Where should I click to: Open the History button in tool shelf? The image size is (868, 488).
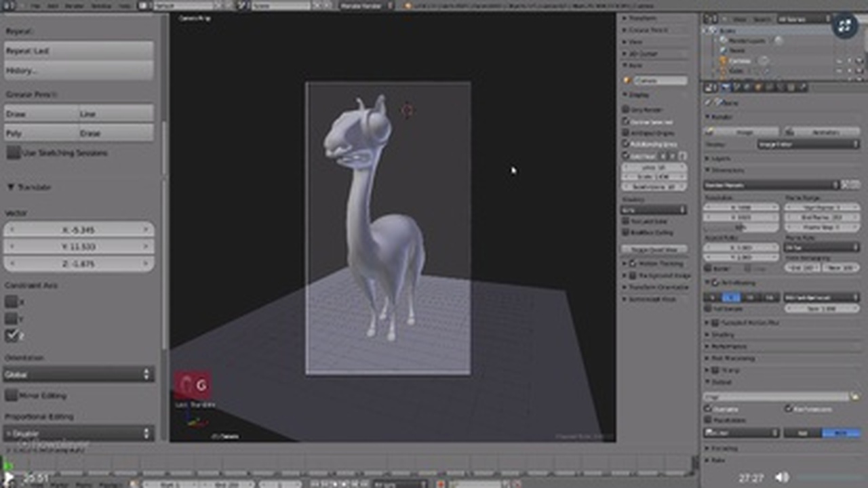coord(79,70)
